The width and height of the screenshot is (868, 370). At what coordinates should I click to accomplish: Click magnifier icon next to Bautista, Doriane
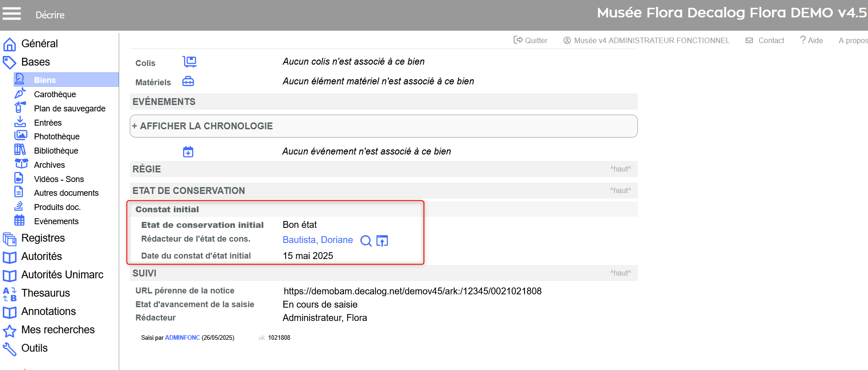pyautogui.click(x=365, y=241)
